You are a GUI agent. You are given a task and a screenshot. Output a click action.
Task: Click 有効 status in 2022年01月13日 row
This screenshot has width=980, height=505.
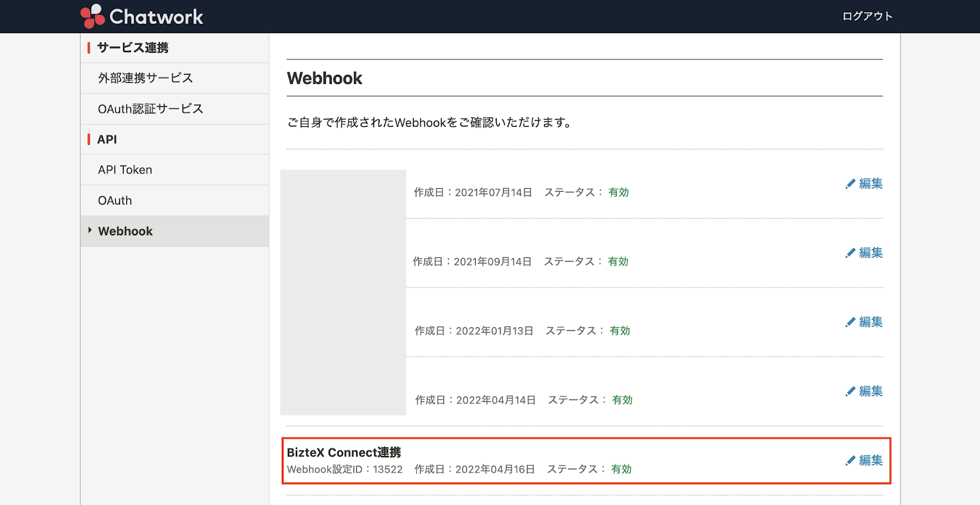click(620, 331)
